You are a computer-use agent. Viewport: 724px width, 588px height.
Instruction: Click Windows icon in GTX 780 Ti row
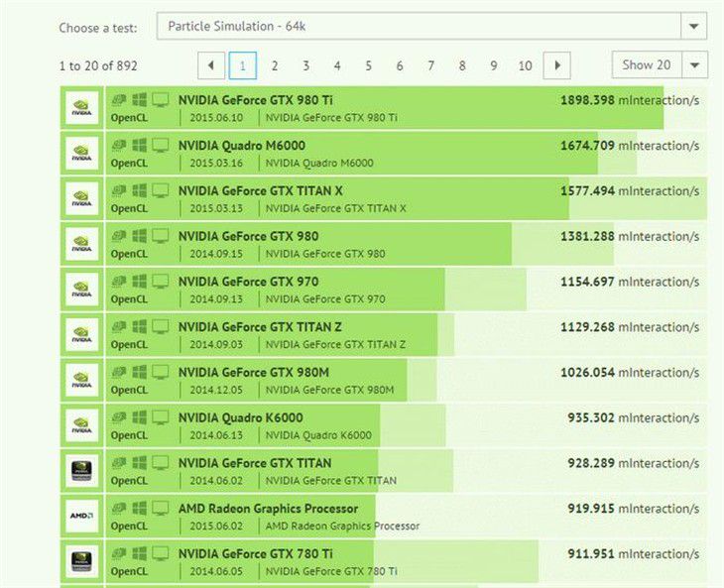(139, 553)
